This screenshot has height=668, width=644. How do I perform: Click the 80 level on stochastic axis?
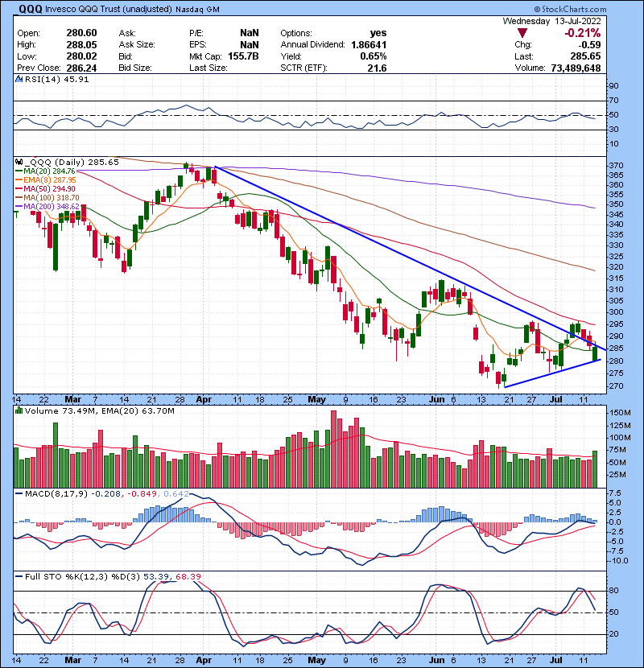point(613,591)
